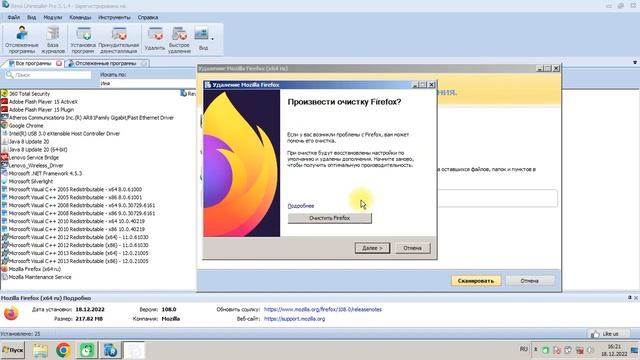Screen dimensions: 640x360
Task: Click the Вид toolbar icon
Action: pos(202,39)
